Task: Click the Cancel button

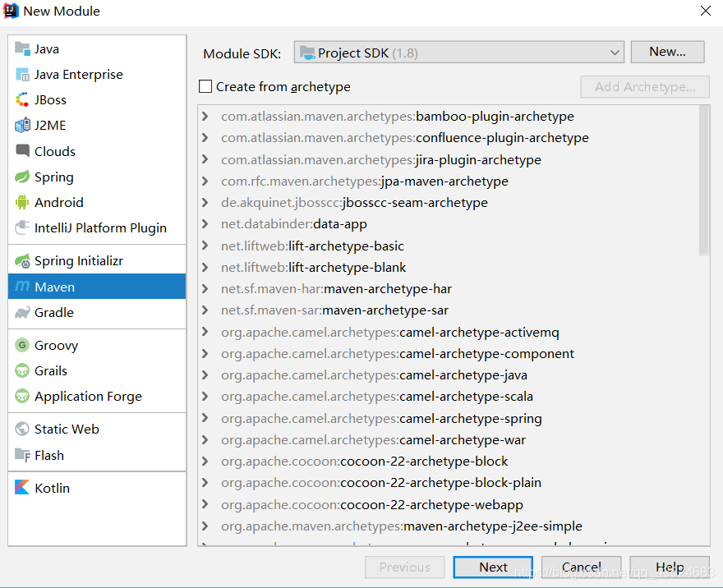Action: pos(581,567)
